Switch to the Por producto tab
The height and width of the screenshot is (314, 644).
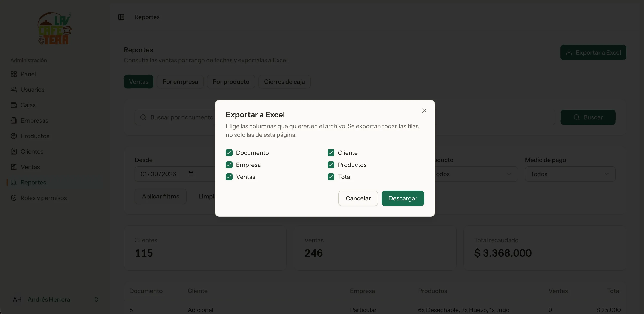point(231,82)
